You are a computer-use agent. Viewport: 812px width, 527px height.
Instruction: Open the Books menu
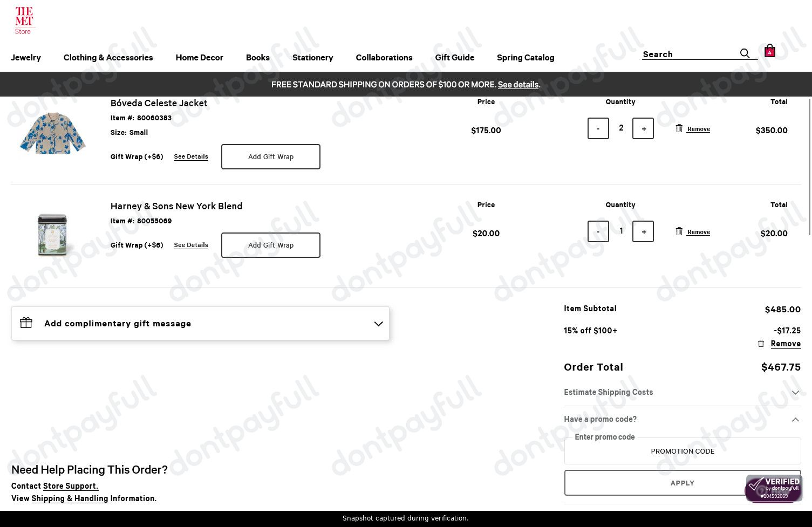click(257, 58)
